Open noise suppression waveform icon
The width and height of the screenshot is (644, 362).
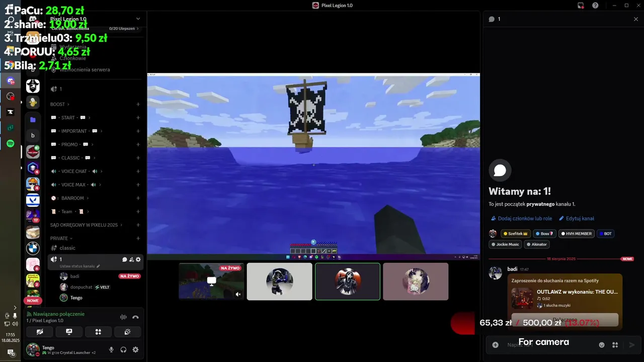[123, 317]
